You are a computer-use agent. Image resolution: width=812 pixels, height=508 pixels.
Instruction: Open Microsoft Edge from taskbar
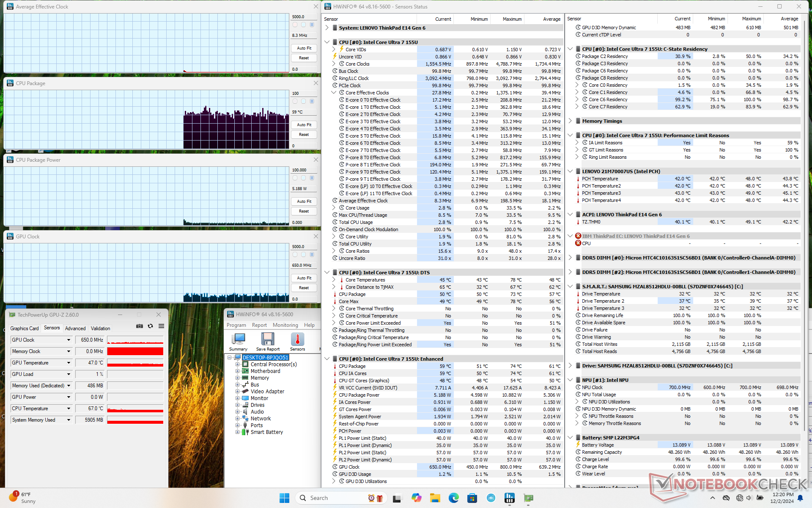point(453,498)
